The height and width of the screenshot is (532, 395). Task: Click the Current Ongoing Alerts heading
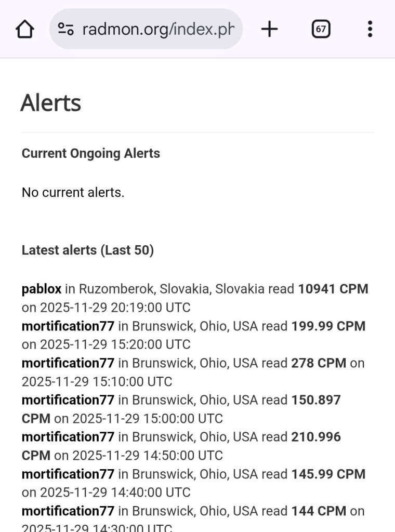pos(91,154)
